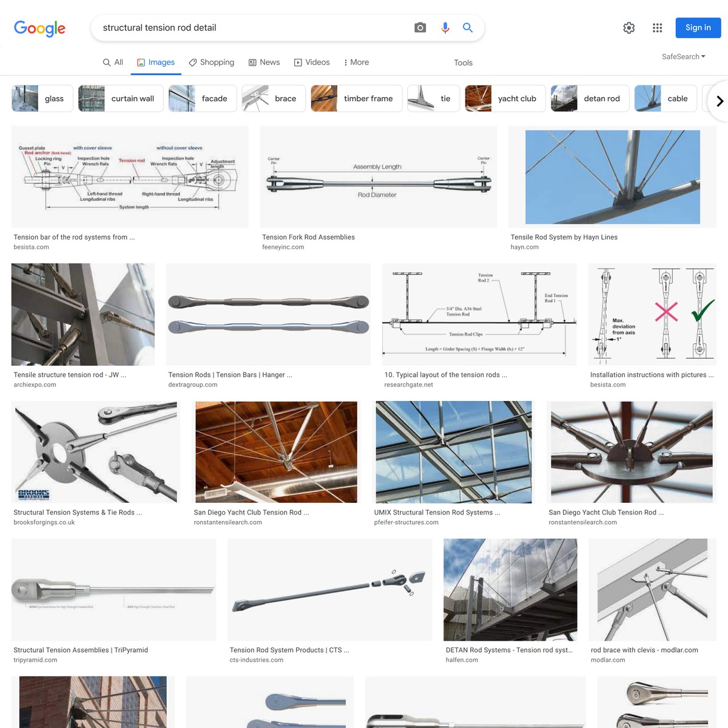
Task: Switch to the All results tab
Action: tap(112, 62)
